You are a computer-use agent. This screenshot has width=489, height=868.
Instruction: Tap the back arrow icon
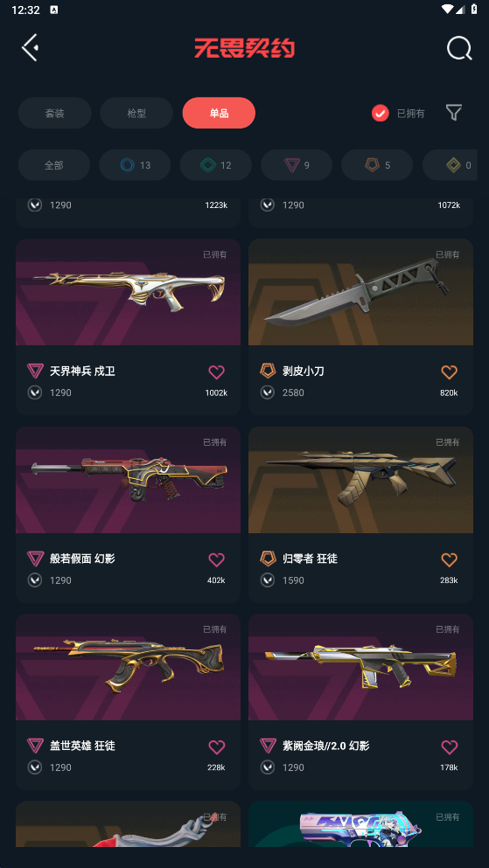[30, 47]
